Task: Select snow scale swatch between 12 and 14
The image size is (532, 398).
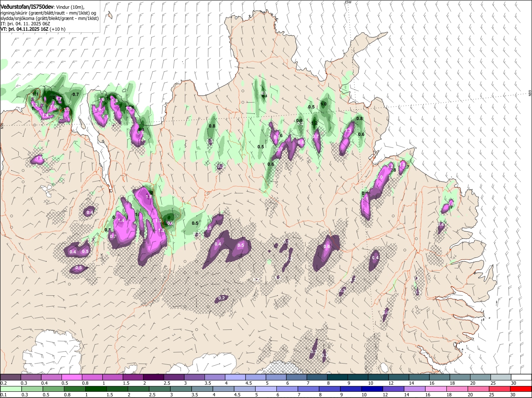Action: [x=399, y=377]
